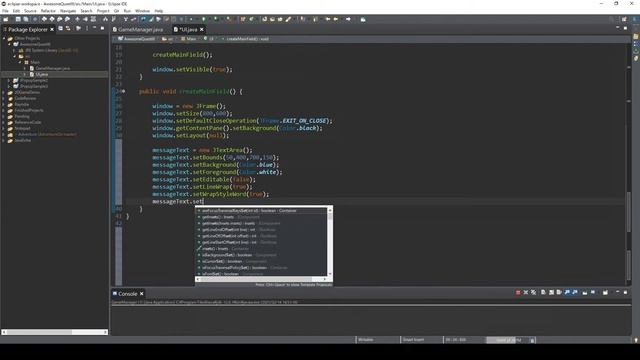Select CodeReview in Package Explorer
Image resolution: width=640 pixels, height=360 pixels.
25,98
